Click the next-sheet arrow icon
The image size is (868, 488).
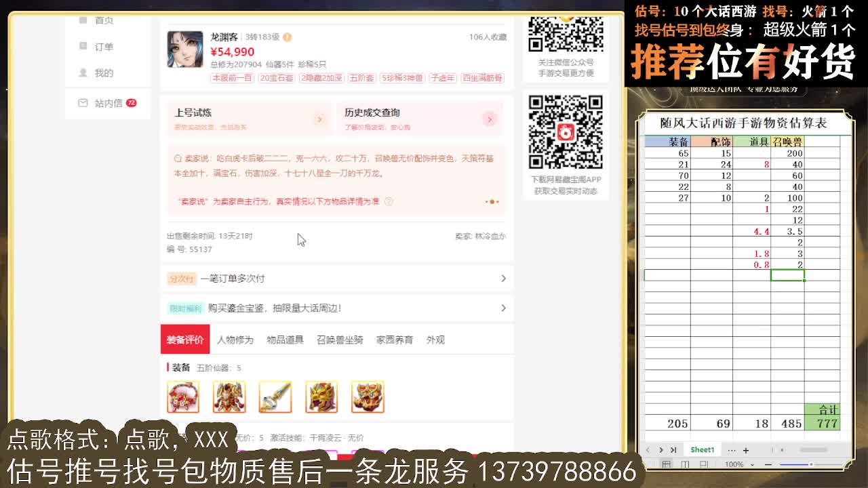click(661, 449)
